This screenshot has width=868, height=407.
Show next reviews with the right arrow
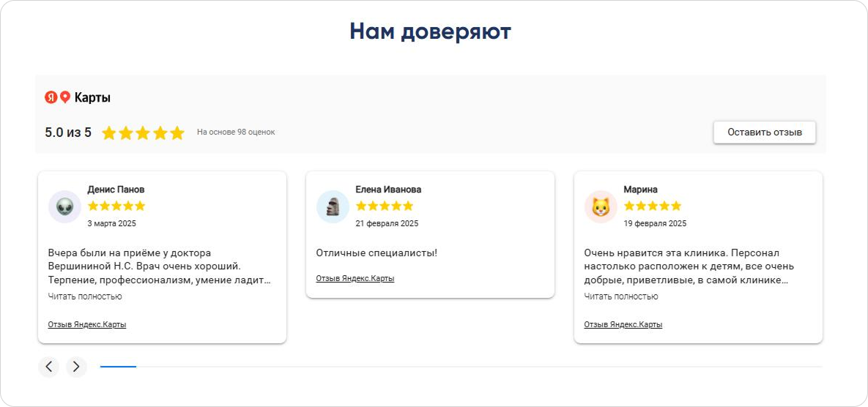tap(76, 367)
